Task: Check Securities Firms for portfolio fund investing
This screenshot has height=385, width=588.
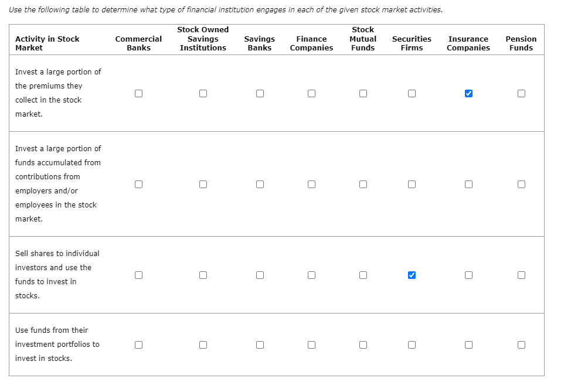Action: [x=412, y=345]
